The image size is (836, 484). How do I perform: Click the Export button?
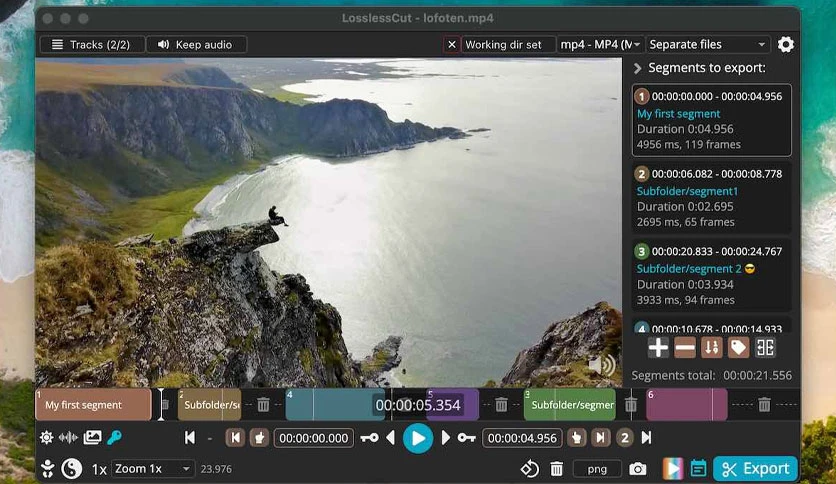[755, 469]
